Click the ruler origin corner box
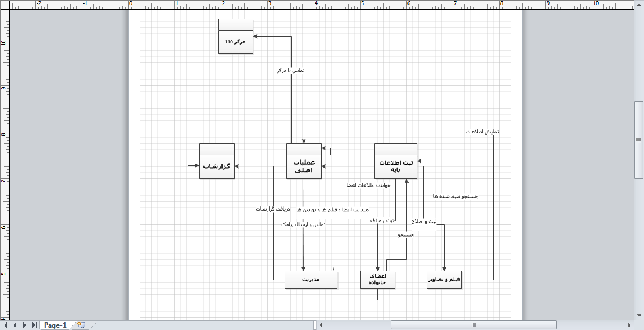Viewport: 644px width, 330px height. pyautogui.click(x=5, y=5)
